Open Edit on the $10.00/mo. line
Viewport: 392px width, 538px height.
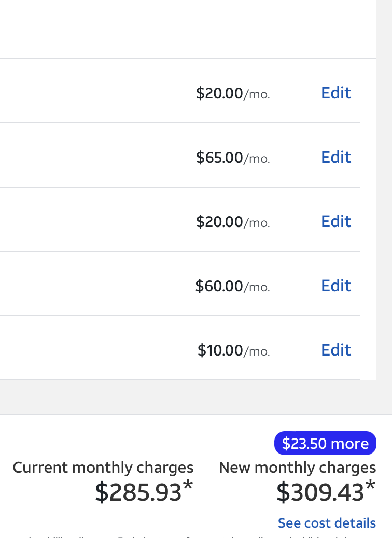[336, 350]
